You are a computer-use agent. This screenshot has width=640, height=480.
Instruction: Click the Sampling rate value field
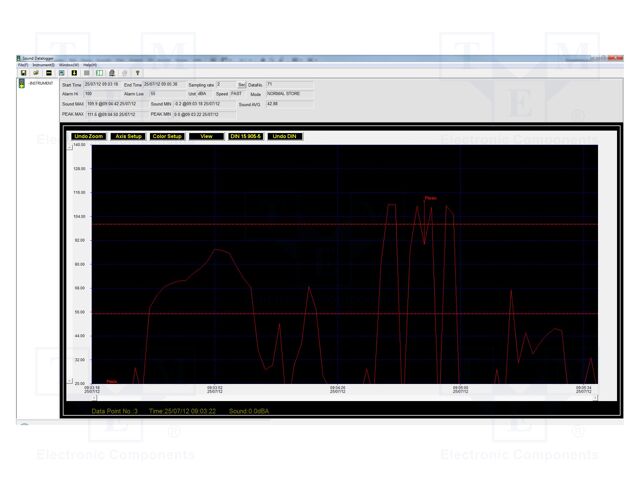click(x=225, y=85)
